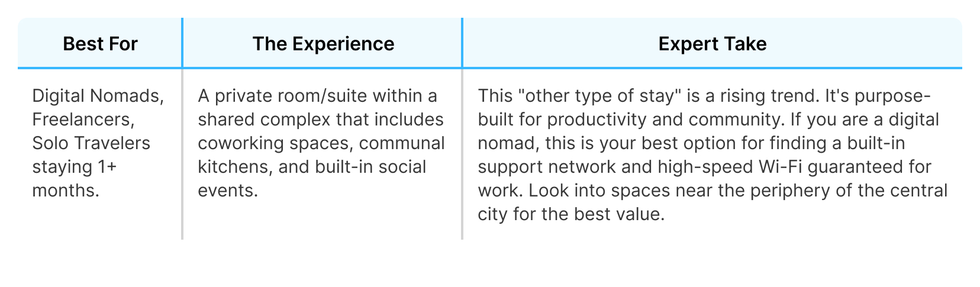Image resolution: width=980 pixels, height=287 pixels.
Task: Click the "staying 1+" text line
Action: 75,167
